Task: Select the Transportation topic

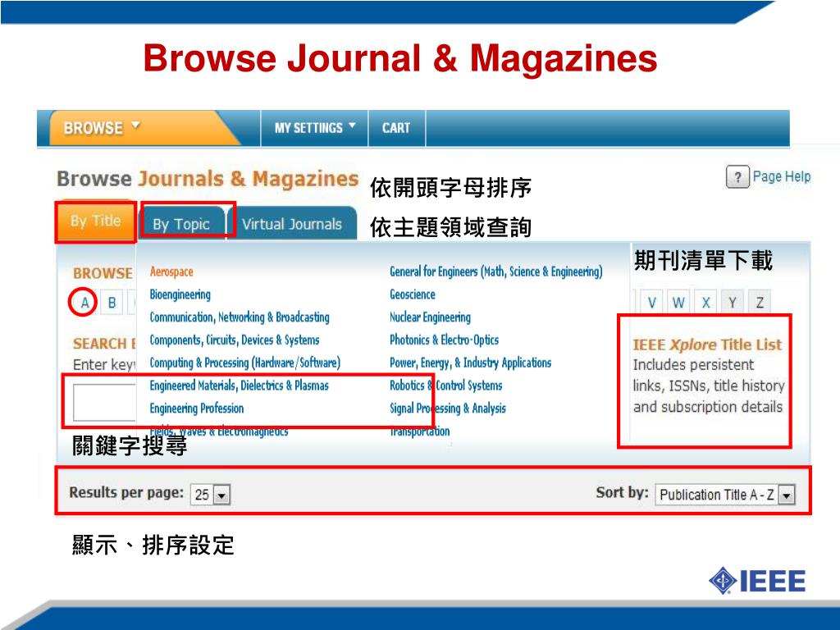Action: pos(419,431)
